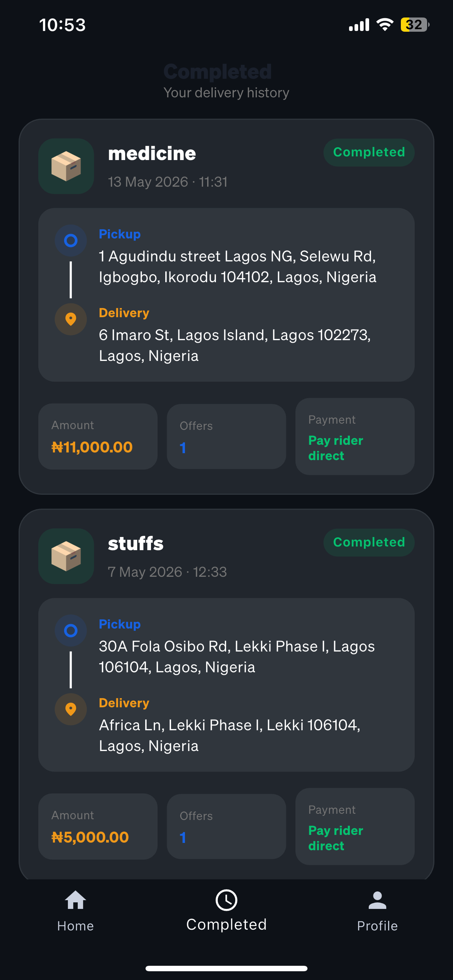Open the medicine order title
Image resolution: width=453 pixels, height=980 pixels.
click(x=152, y=153)
